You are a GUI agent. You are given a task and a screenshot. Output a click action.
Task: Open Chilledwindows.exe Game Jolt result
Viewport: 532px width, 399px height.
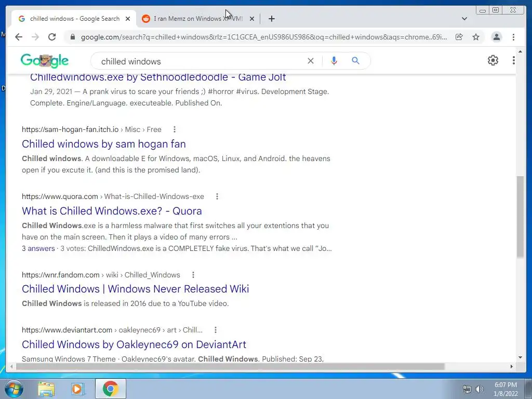point(158,77)
